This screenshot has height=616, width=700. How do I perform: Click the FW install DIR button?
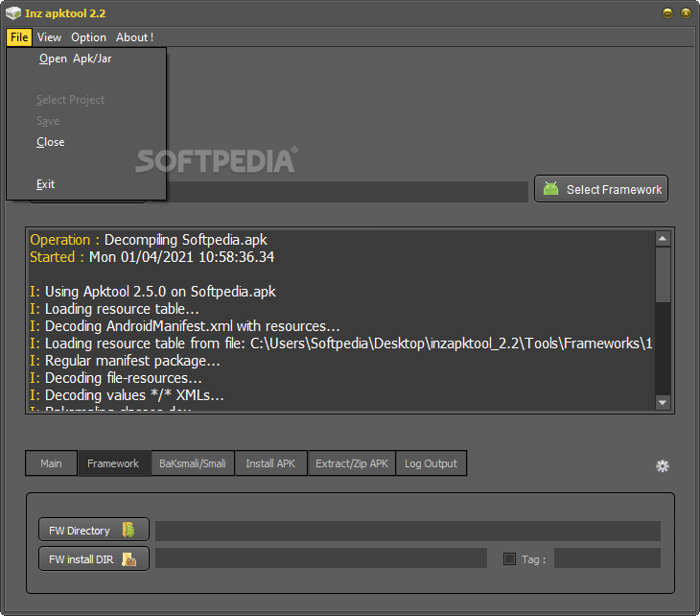94,558
